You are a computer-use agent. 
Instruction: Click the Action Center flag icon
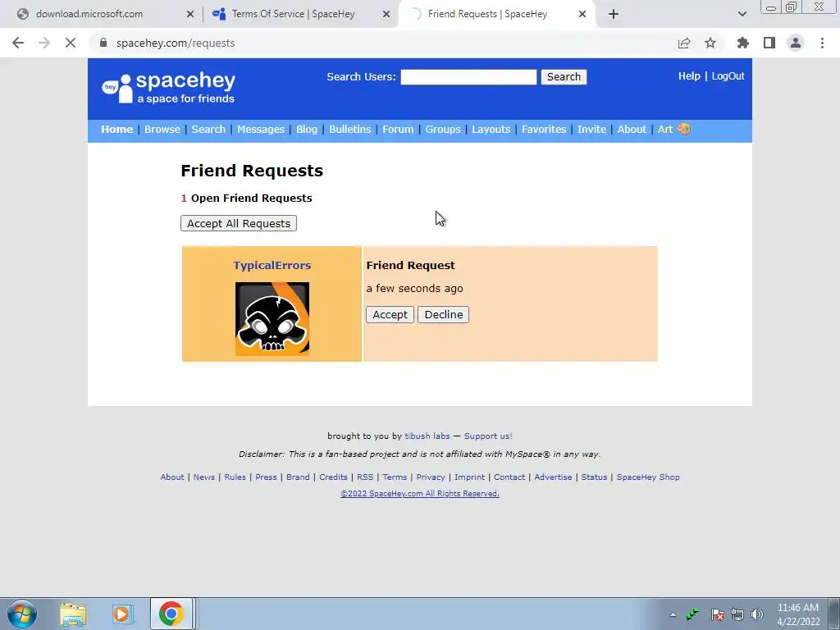717,614
